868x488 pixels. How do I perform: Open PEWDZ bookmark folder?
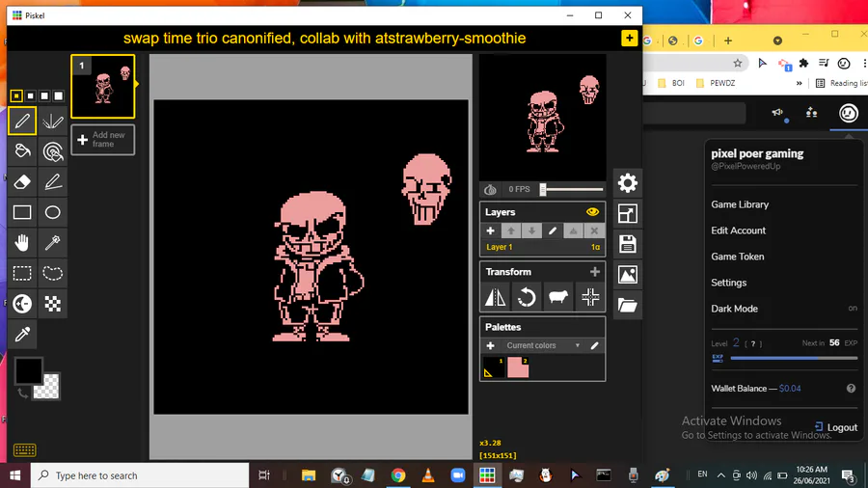pos(716,83)
